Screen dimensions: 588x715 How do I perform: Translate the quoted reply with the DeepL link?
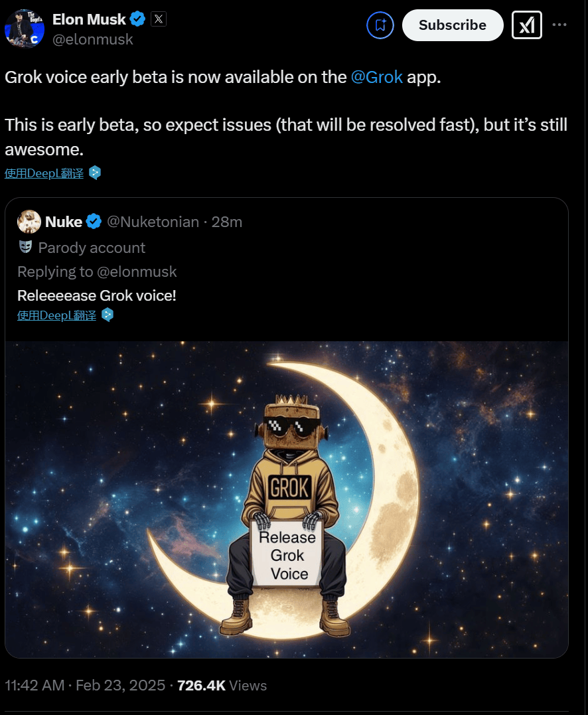56,315
